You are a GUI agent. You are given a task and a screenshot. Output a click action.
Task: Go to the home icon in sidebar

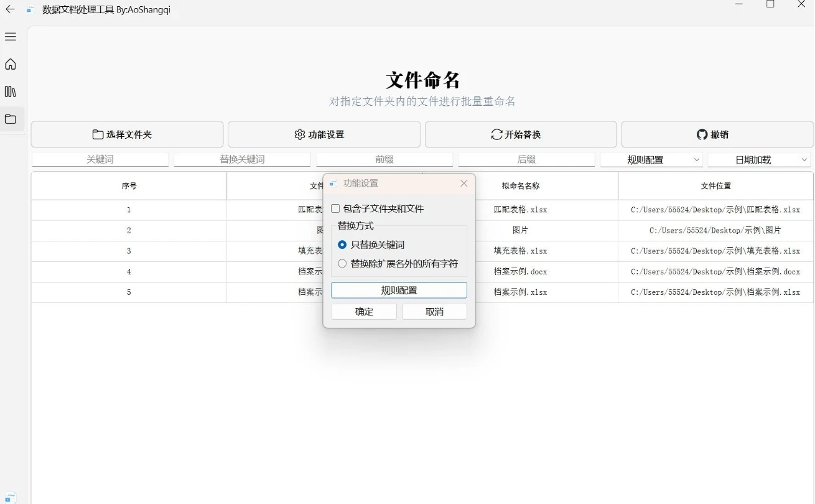click(11, 64)
